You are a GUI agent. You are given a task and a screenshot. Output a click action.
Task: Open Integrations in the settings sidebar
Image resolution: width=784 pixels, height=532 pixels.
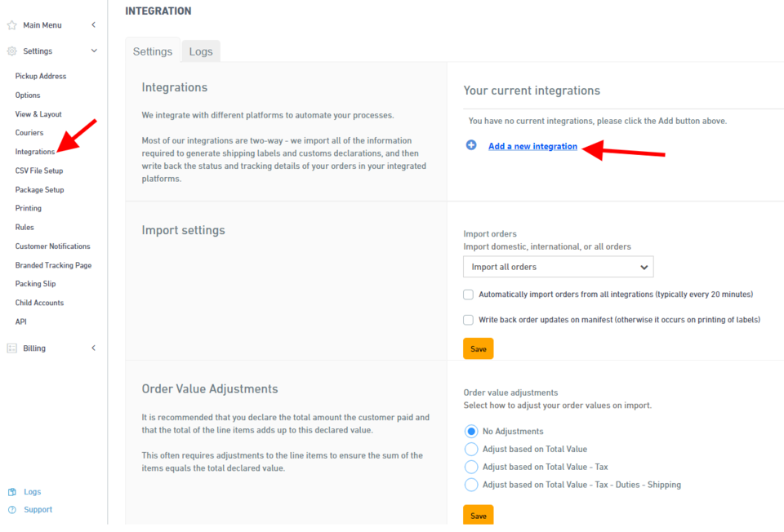coord(35,152)
